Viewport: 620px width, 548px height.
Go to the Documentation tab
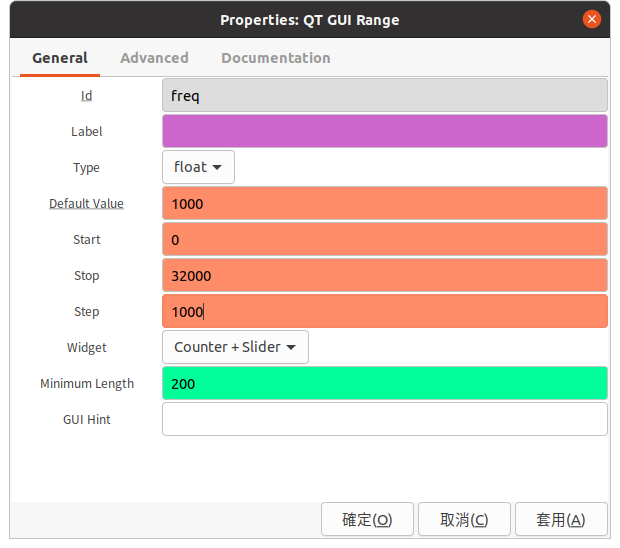[x=275, y=58]
